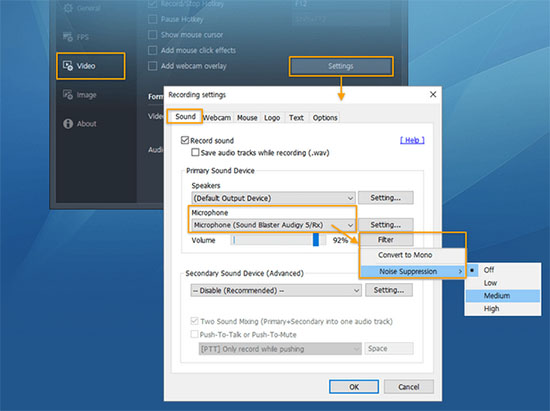Toggle Pause Hotkey checkbox
Image resolution: width=550 pixels, height=411 pixels.
152,19
